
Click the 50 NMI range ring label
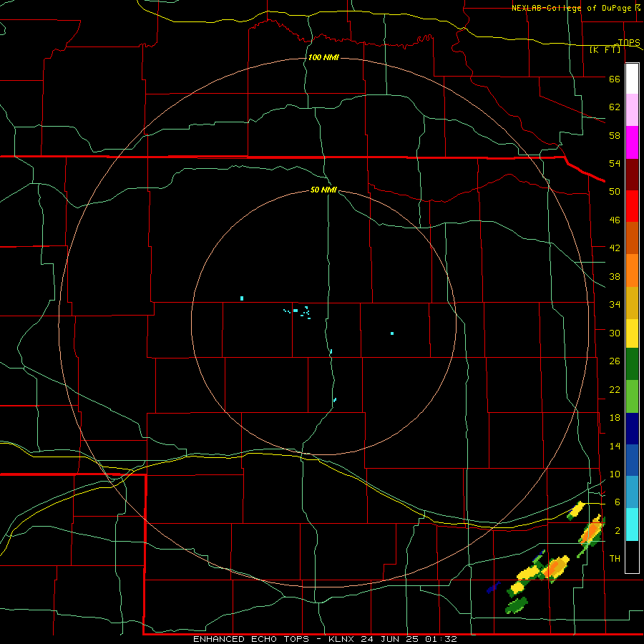click(323, 190)
